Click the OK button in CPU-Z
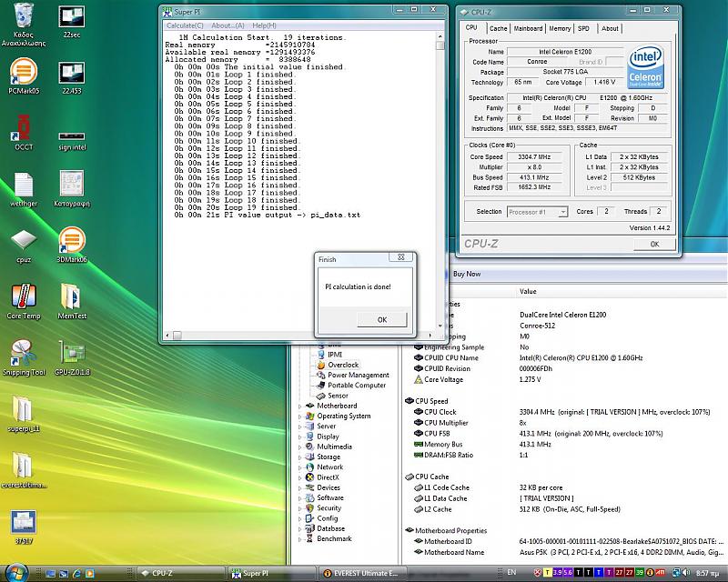Screen dimensions: 728x582 [654, 244]
